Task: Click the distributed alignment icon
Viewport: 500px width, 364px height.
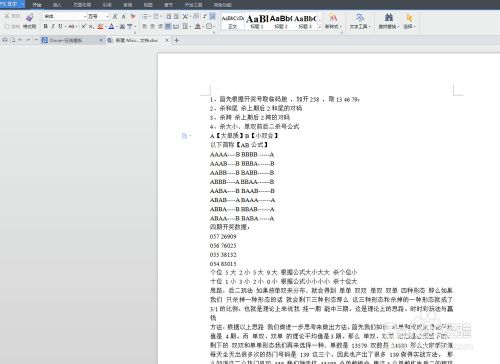Action: (176, 26)
